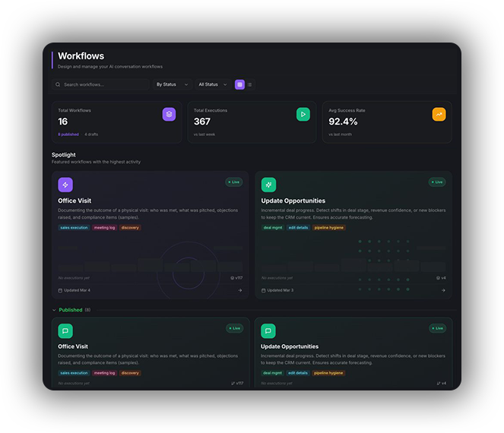504x433 pixels.
Task: Open Spotlight Update Opportunities via arrow icon
Action: (x=443, y=290)
